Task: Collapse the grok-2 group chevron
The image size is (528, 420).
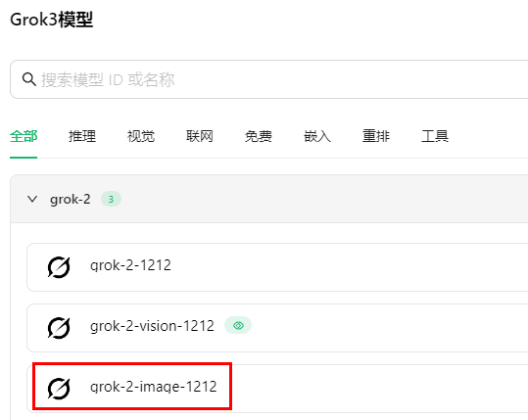Action: pyautogui.click(x=32, y=200)
